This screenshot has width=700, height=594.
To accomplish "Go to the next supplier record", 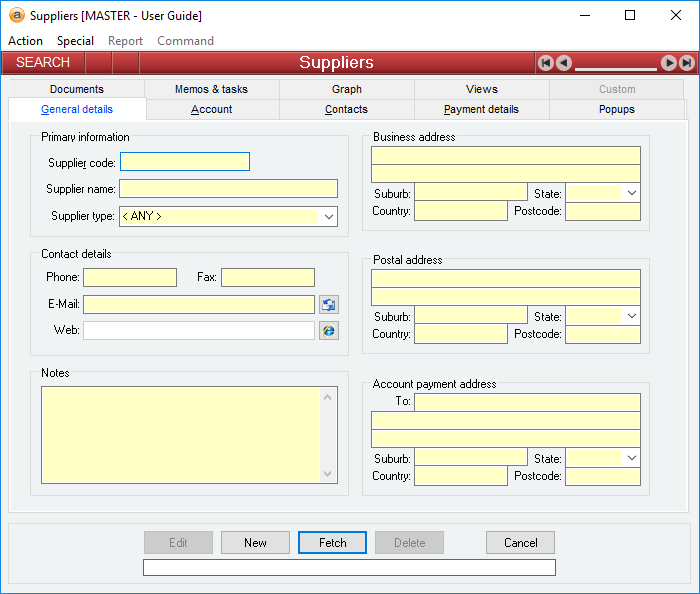I will pos(669,63).
